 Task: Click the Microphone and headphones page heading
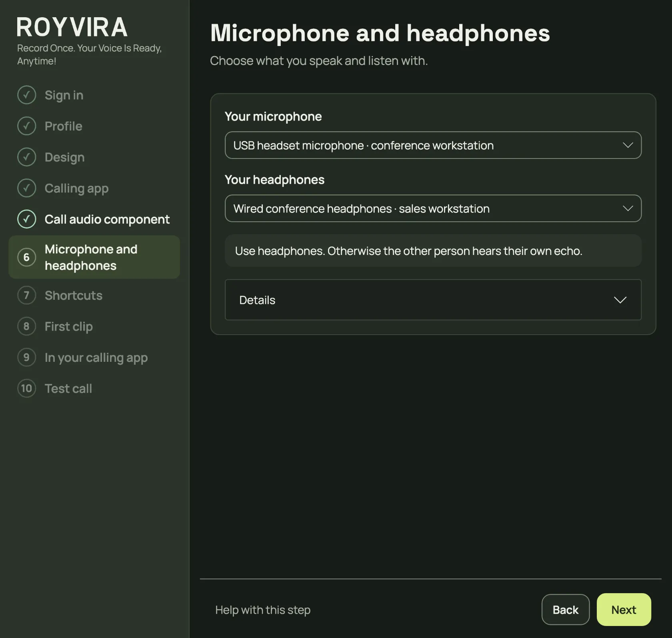coord(380,33)
